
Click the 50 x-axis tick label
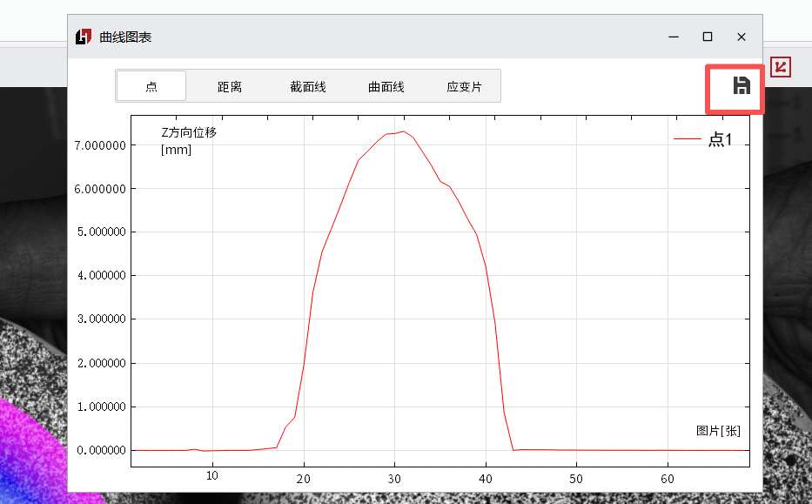click(576, 477)
